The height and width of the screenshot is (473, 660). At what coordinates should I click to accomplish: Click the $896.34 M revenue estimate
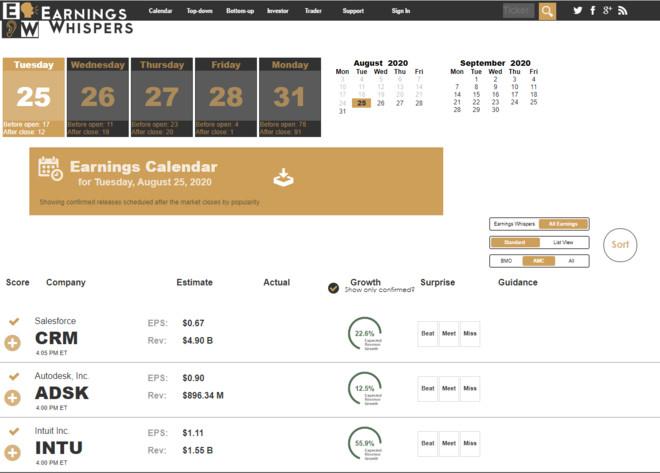click(x=203, y=396)
